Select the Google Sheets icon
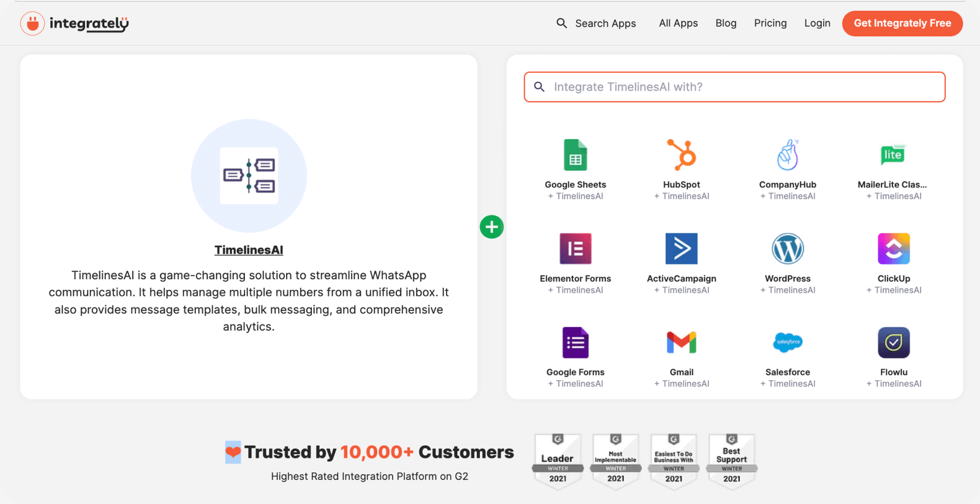 575,155
